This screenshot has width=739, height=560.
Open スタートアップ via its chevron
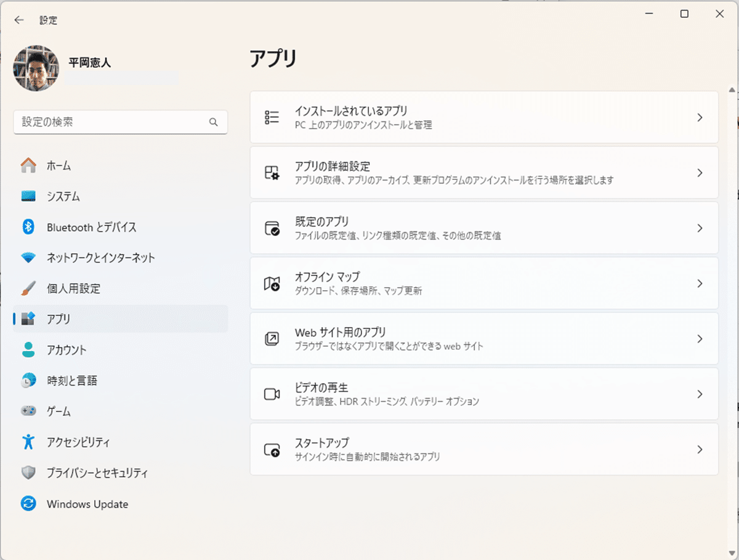click(700, 450)
